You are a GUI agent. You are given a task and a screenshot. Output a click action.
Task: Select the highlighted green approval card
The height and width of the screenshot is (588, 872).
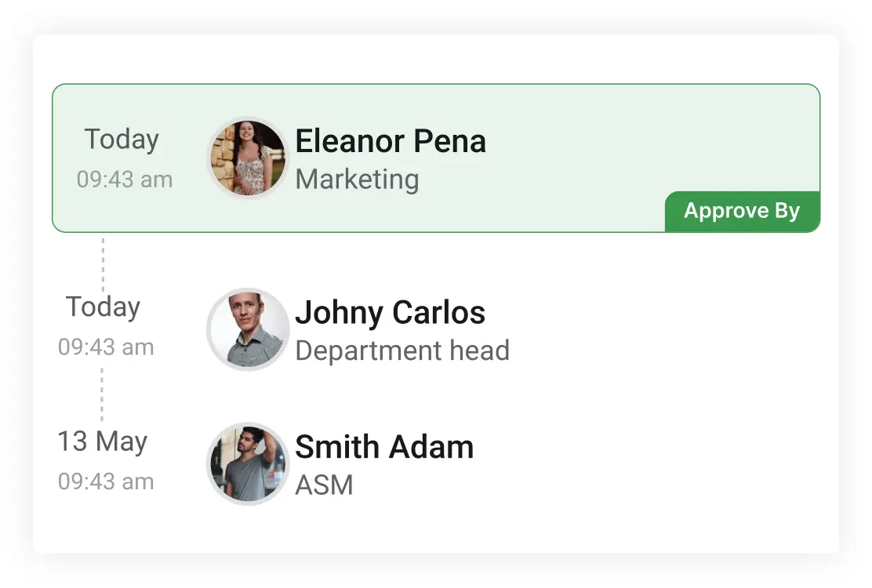pyautogui.click(x=436, y=158)
